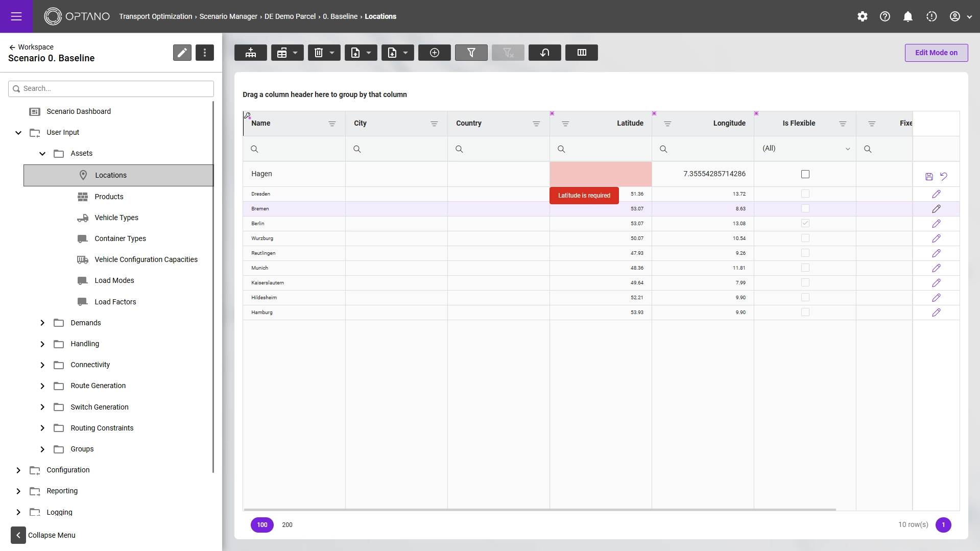Save the Hagen row with the disk icon

[x=929, y=177]
